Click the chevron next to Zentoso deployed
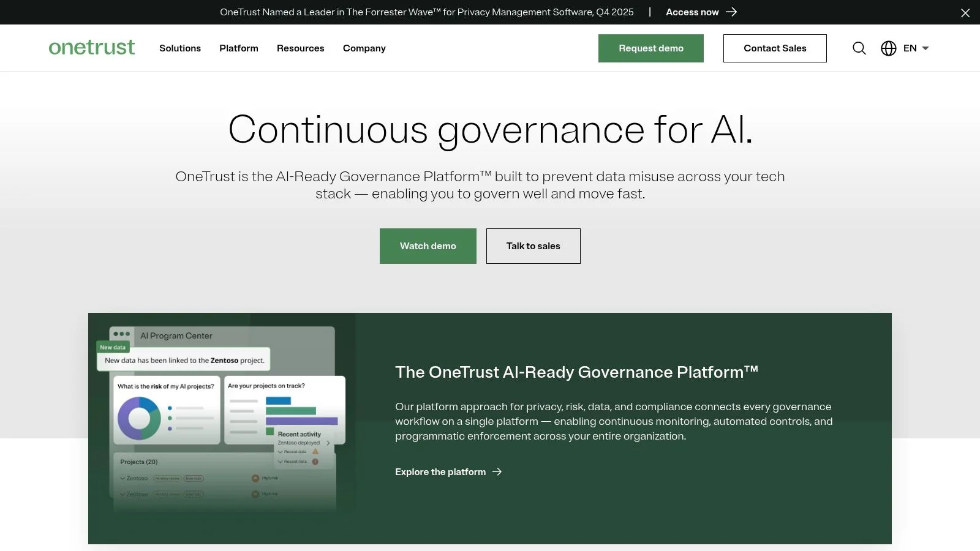 [x=328, y=443]
